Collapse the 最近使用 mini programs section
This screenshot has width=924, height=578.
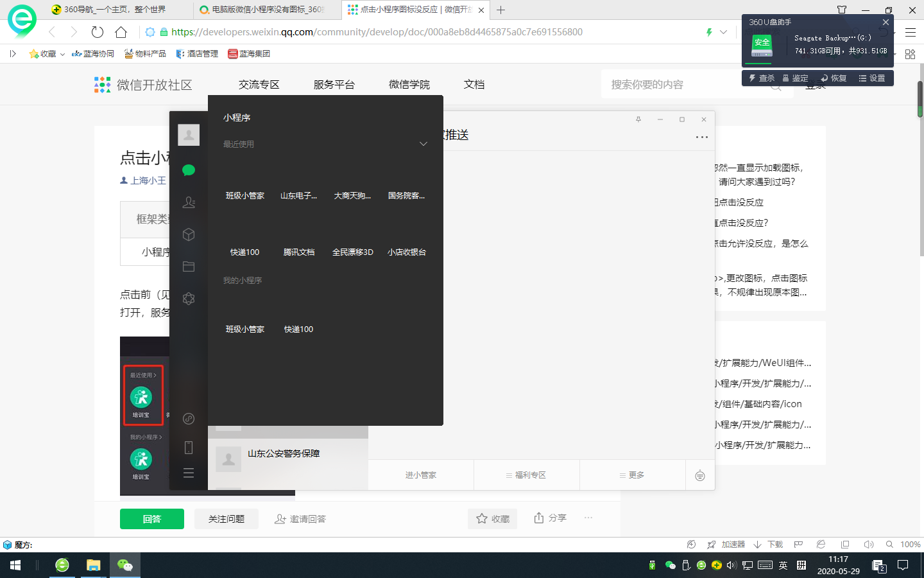(424, 144)
